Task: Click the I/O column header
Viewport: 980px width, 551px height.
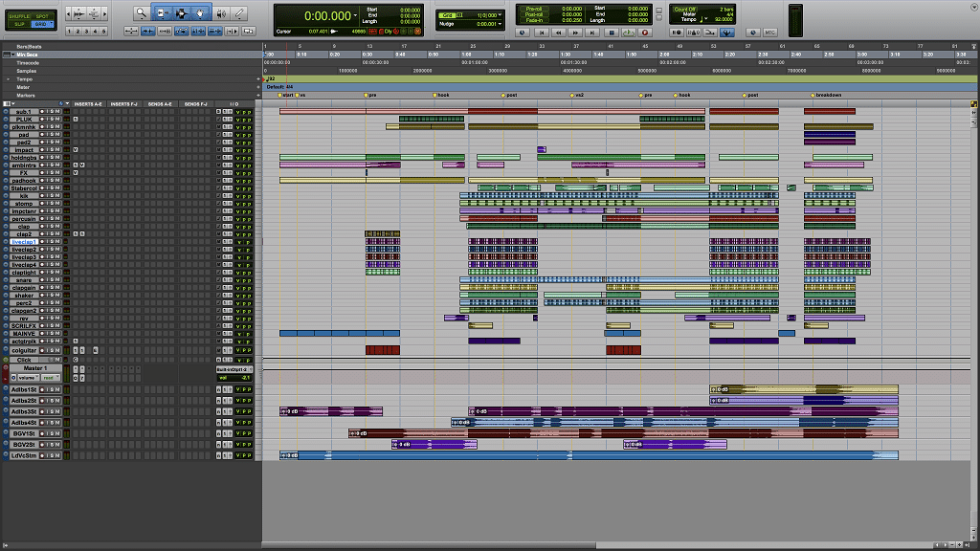Action: [x=234, y=103]
